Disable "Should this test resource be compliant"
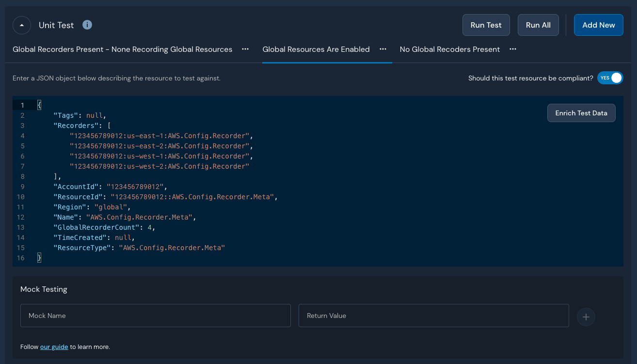This screenshot has width=637, height=364. click(x=610, y=78)
